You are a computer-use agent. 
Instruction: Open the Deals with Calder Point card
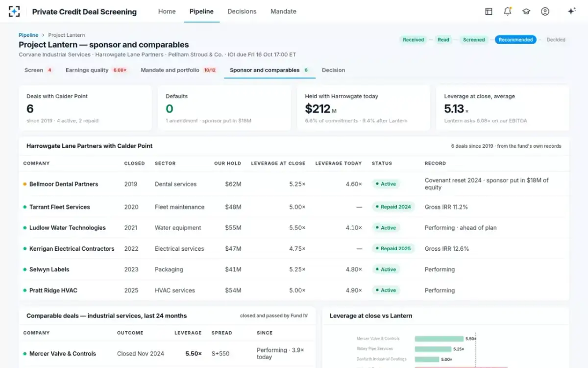click(x=85, y=108)
